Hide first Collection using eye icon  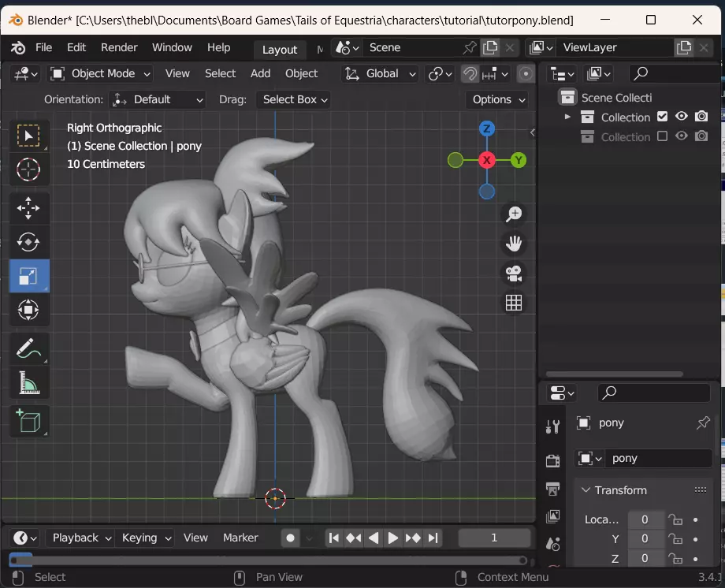click(x=682, y=117)
